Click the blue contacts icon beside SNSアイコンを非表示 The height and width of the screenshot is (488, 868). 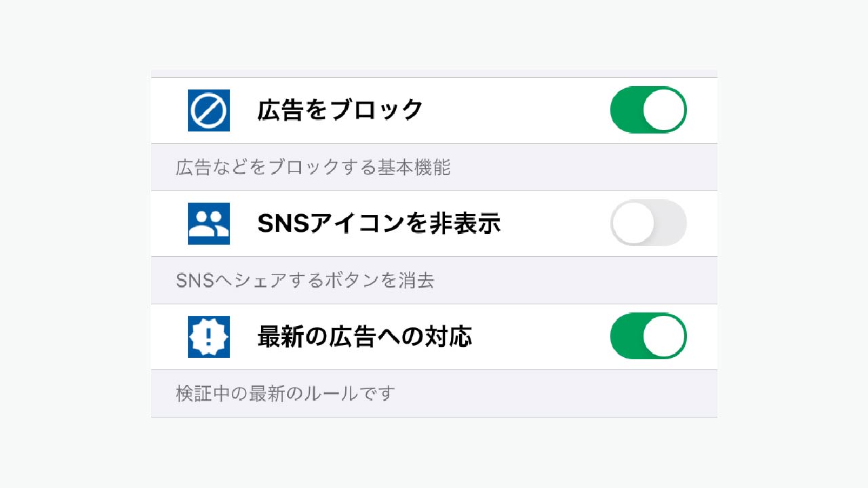tap(207, 223)
